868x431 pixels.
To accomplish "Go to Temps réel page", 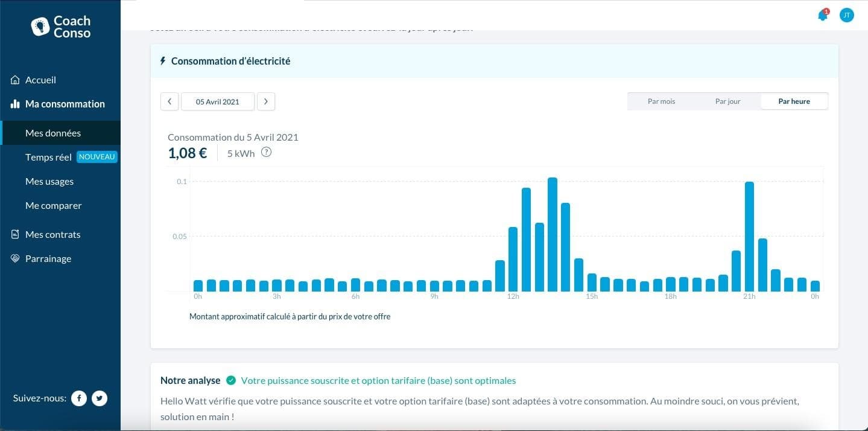I will coord(48,157).
